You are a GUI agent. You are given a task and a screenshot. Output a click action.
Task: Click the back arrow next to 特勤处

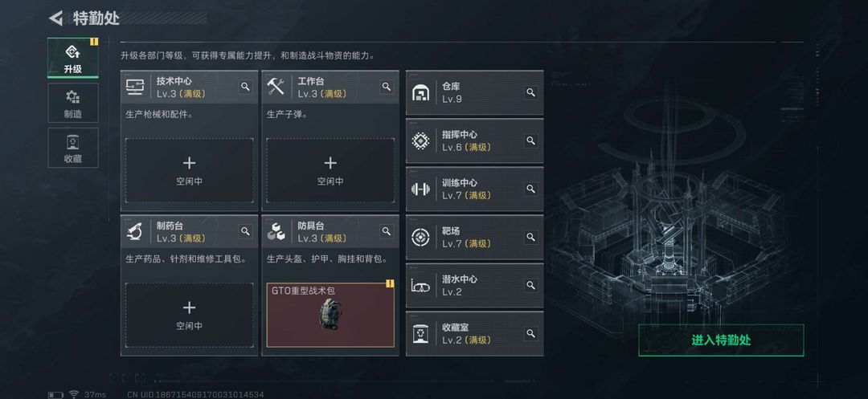point(56,18)
